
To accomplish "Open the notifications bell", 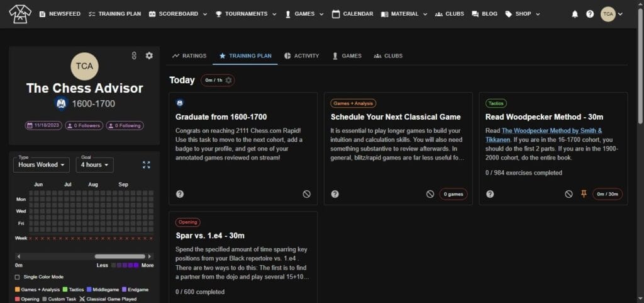I will [574, 14].
